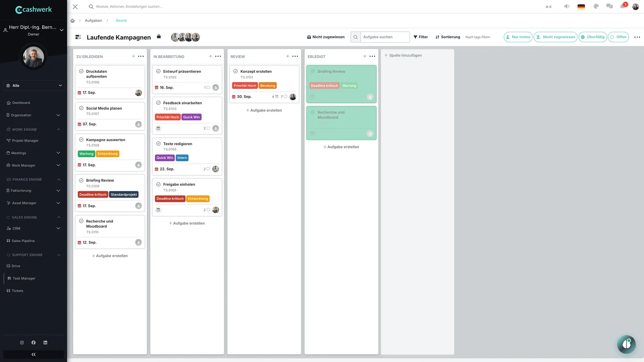Click Spalte hinzufügen

(403, 56)
